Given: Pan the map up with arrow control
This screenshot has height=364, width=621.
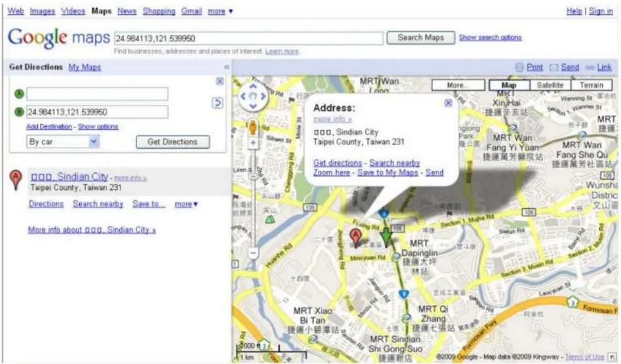Looking at the screenshot, I should pos(253,86).
